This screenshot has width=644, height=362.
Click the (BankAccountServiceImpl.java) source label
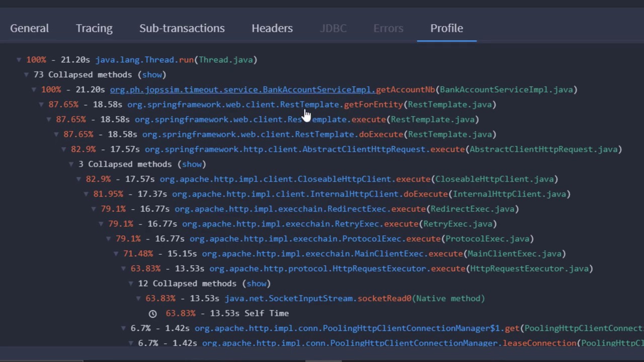(x=506, y=89)
